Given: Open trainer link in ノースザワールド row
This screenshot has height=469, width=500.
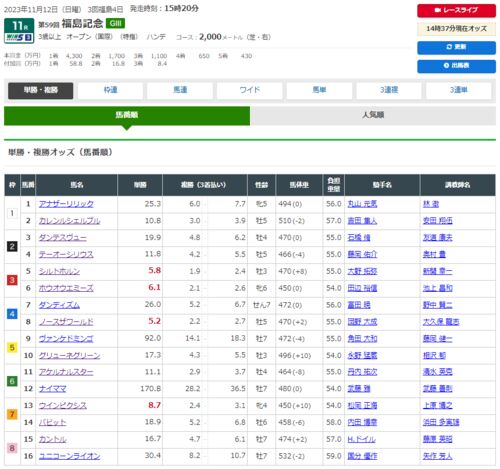Looking at the screenshot, I should (441, 322).
